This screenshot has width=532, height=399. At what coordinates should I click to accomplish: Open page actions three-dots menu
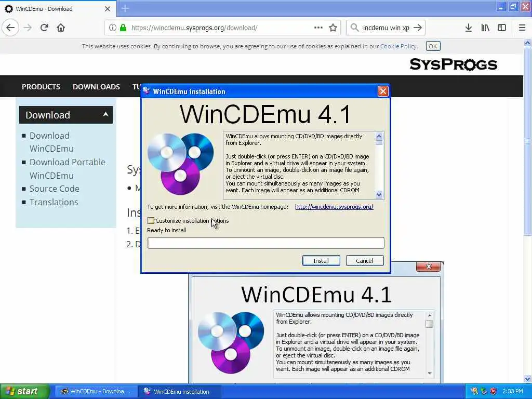[x=318, y=28]
